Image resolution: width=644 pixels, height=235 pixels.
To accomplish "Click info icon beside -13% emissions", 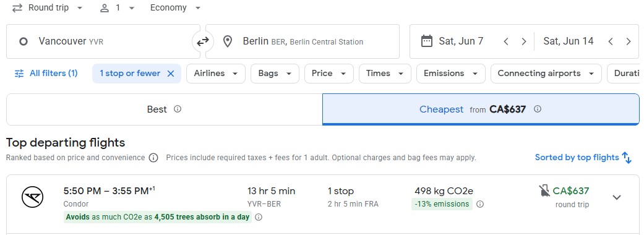I will (479, 204).
